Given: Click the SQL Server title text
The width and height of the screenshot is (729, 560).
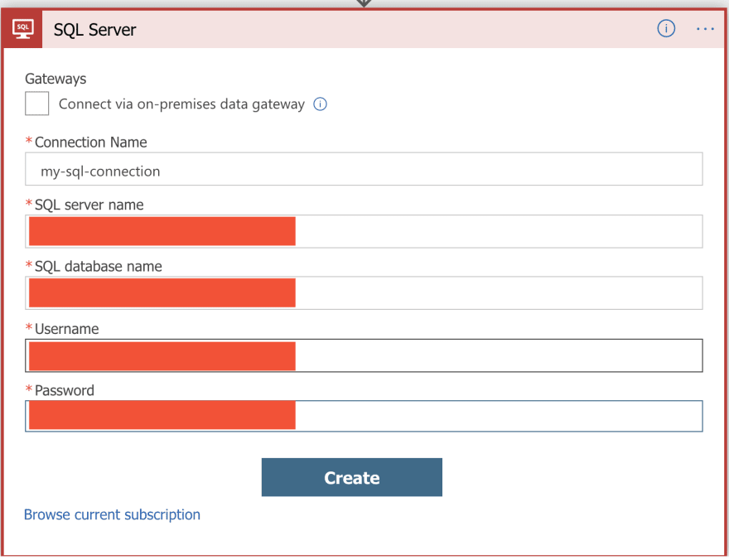Looking at the screenshot, I should click(x=94, y=30).
